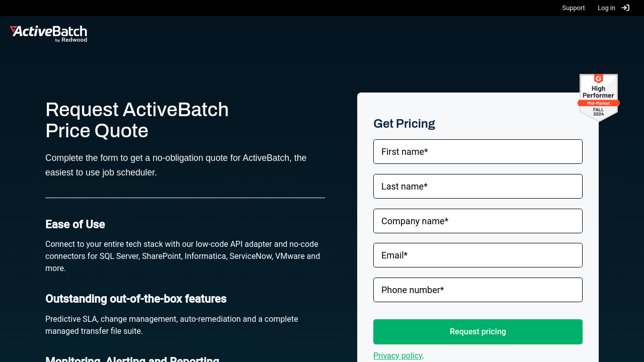Click the Log in text link
This screenshot has height=362, width=644.
[606, 8]
